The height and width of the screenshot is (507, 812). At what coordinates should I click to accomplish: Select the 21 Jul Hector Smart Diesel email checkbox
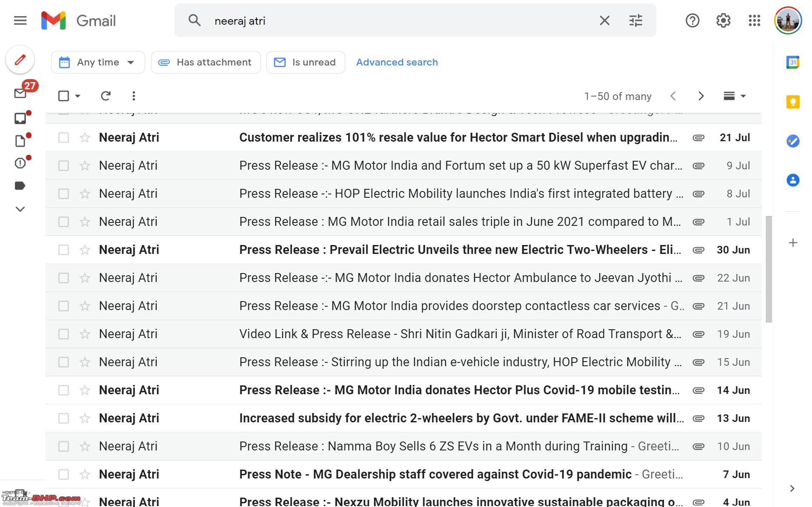63,137
